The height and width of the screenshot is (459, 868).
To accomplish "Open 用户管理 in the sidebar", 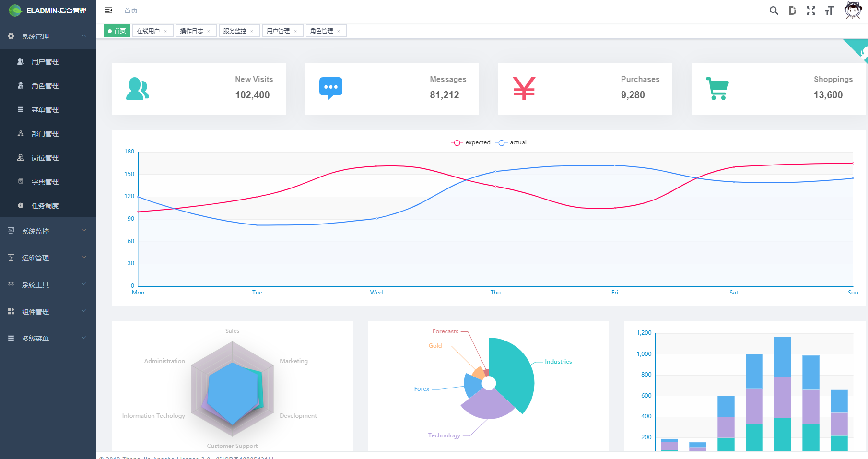I will tap(48, 61).
